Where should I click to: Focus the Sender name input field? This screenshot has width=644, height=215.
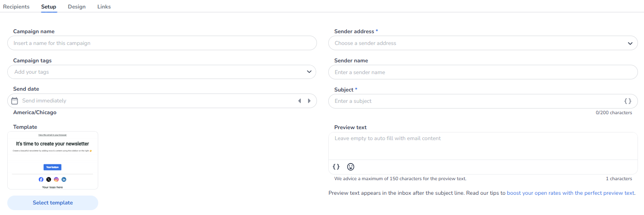(483, 72)
